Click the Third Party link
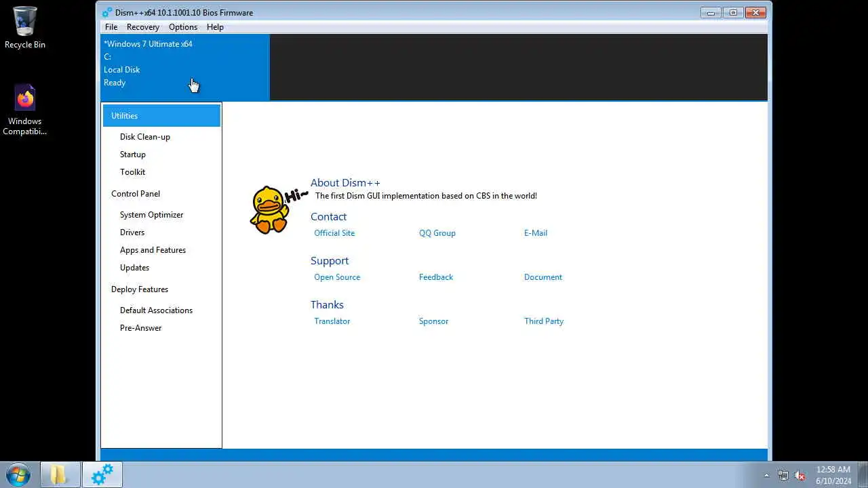The image size is (868, 488). pos(544,321)
